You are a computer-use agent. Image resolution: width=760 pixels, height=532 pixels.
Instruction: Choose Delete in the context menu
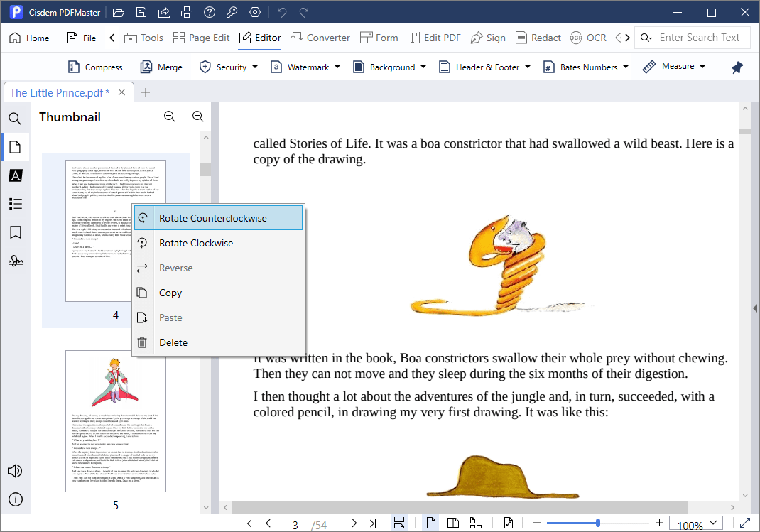coord(173,342)
